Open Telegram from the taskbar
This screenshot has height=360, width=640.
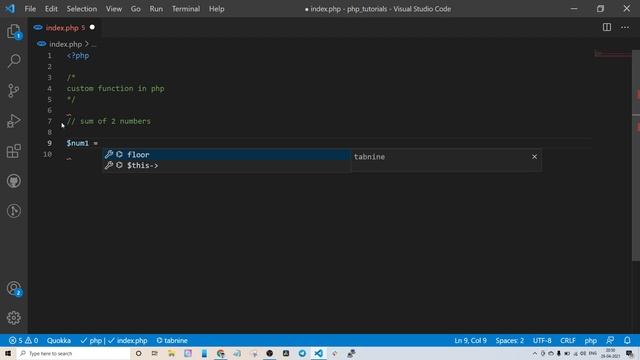tap(302, 353)
